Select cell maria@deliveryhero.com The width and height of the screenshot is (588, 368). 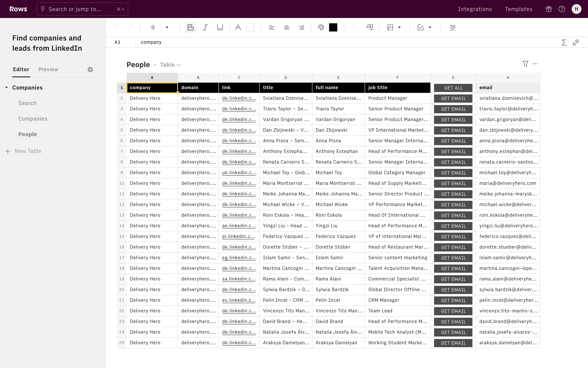(508, 183)
